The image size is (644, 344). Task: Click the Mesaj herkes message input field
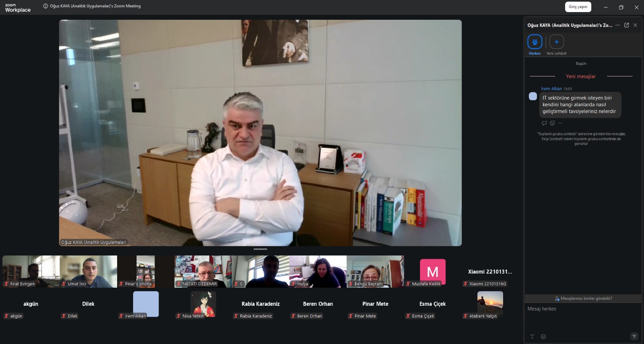(583, 318)
